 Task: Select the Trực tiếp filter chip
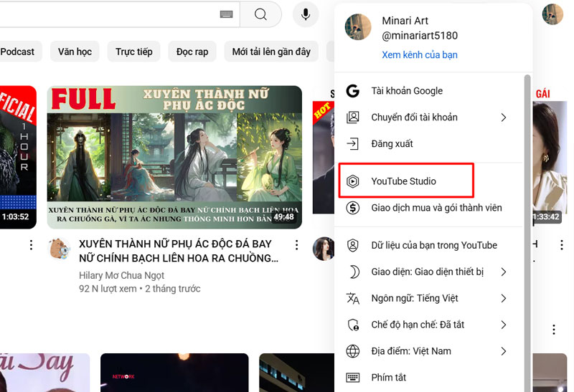pyautogui.click(x=134, y=52)
